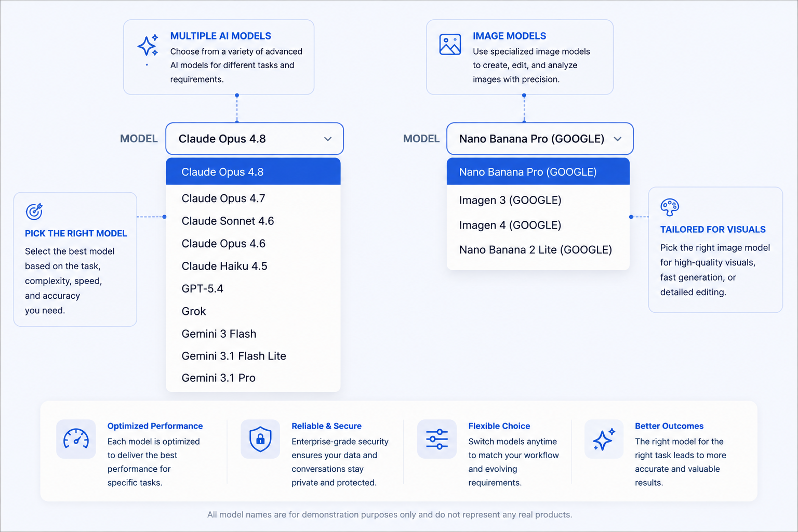Image resolution: width=798 pixels, height=532 pixels.
Task: Click the MODEL label left of Claude dropdown
Action: pyautogui.click(x=139, y=139)
